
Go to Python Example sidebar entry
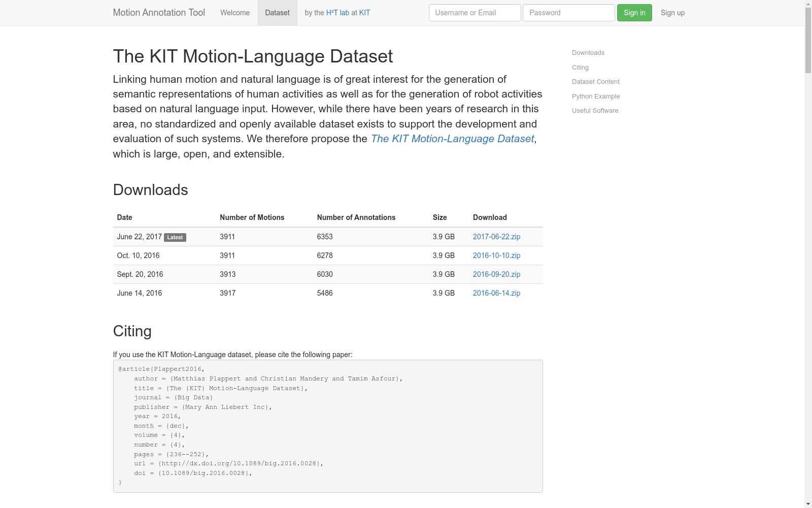[595, 97]
